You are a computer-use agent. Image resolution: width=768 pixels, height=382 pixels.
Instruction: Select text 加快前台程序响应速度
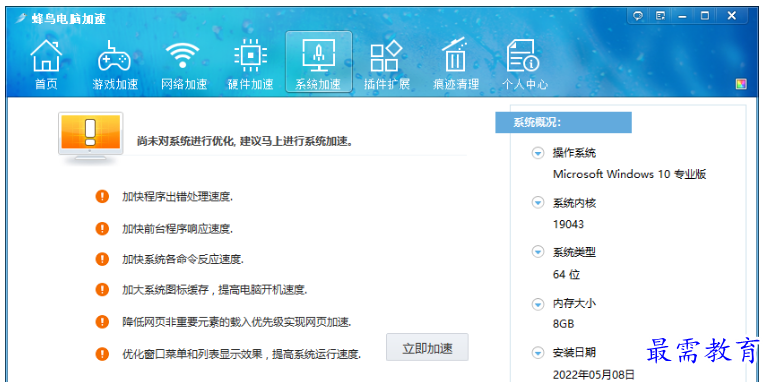click(177, 229)
